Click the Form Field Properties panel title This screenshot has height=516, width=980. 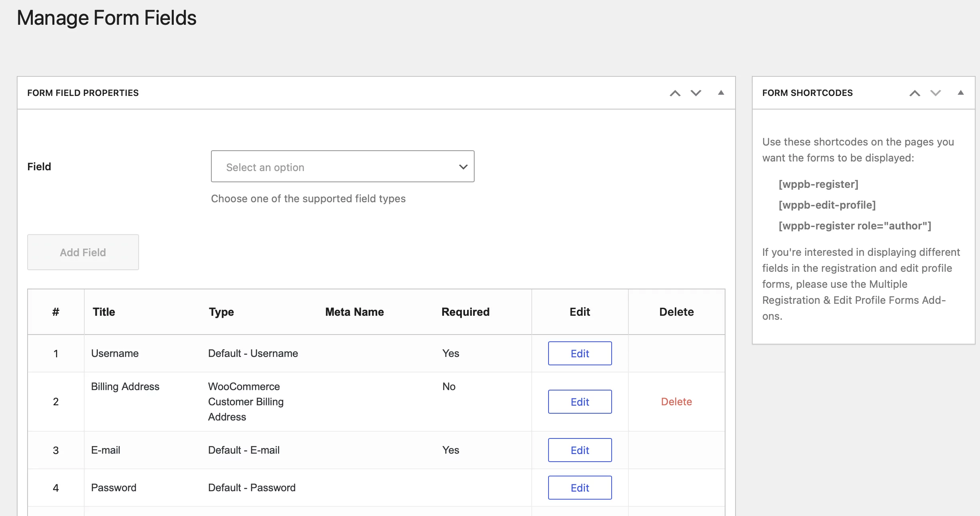tap(83, 93)
